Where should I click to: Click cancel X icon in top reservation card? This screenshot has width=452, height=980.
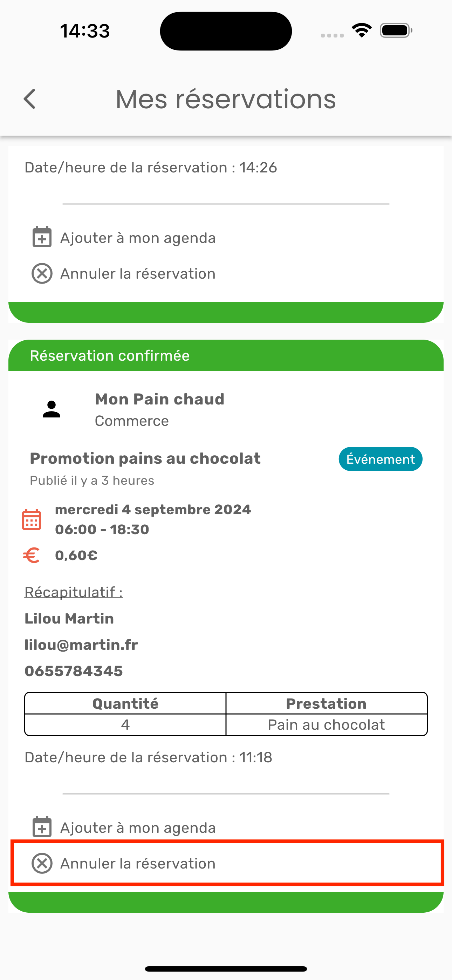coord(42,273)
